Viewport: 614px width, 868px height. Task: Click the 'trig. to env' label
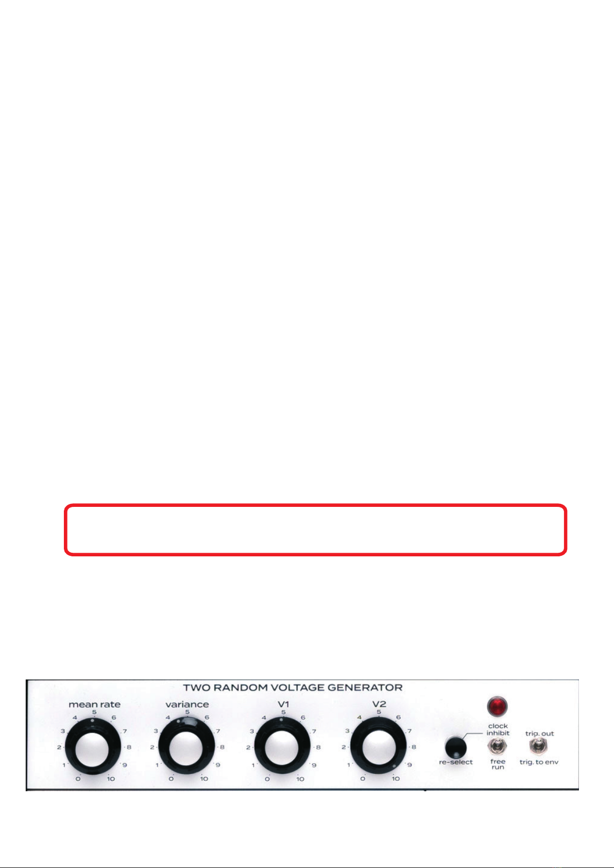pos(539,762)
